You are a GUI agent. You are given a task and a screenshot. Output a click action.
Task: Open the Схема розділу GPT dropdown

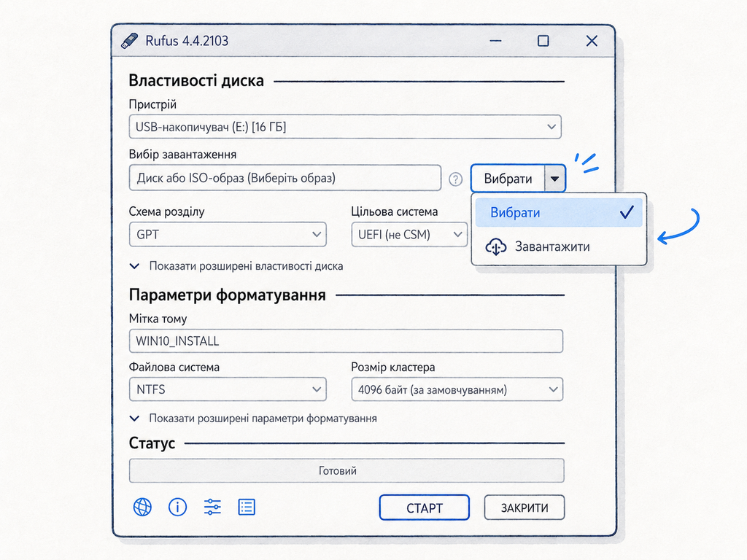point(228,234)
